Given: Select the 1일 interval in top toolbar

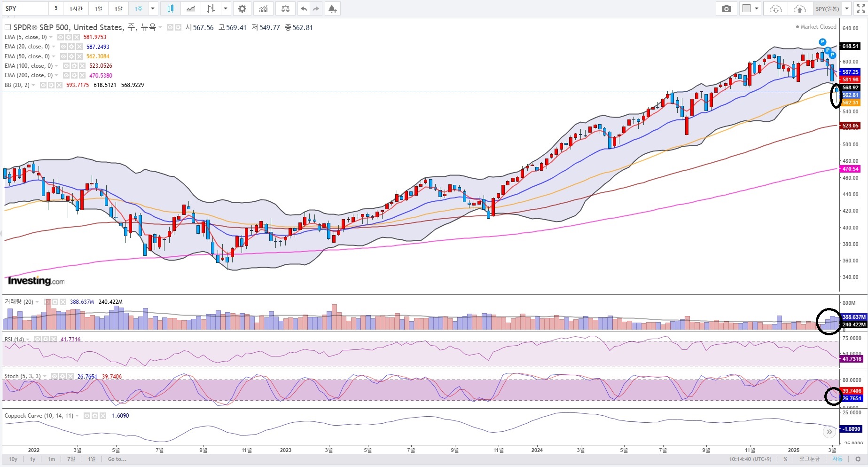Looking at the screenshot, I should click(98, 8).
